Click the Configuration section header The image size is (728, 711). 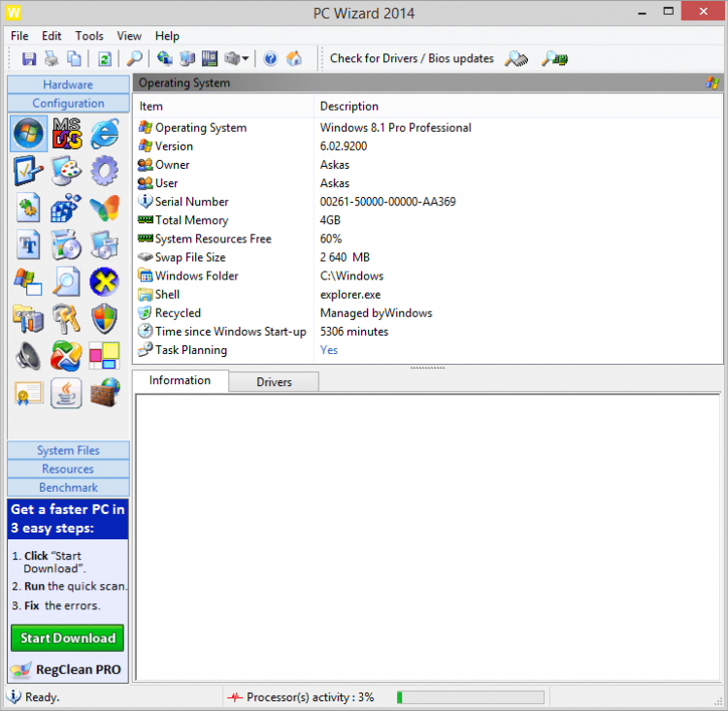coord(68,103)
